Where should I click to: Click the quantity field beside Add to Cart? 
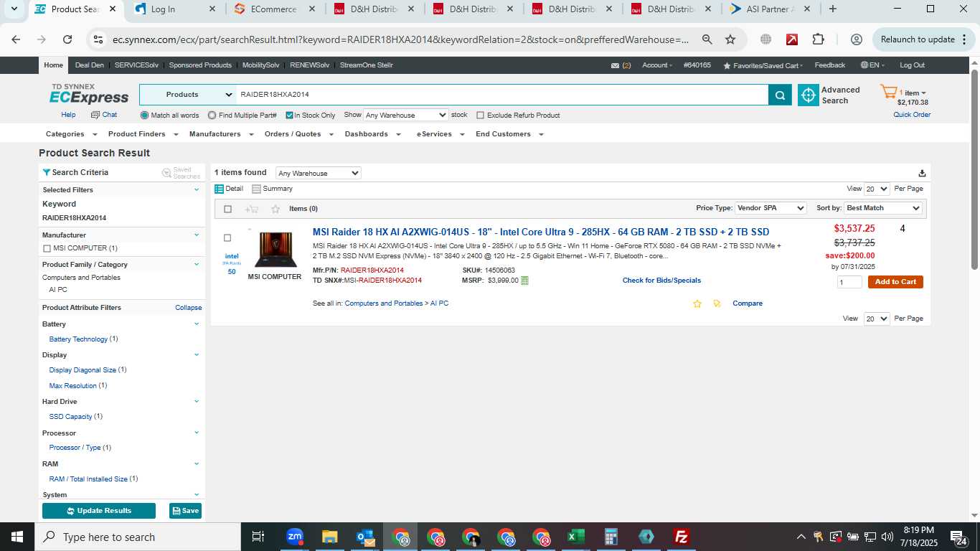point(849,282)
